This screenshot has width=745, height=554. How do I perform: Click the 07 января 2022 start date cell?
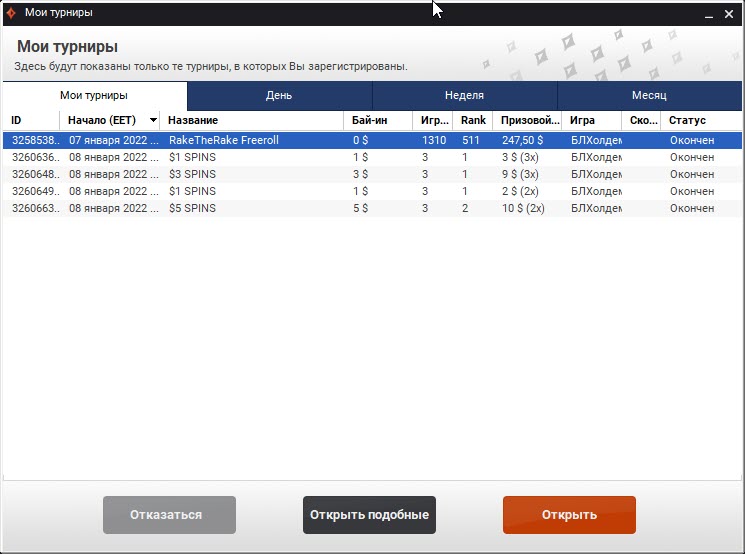pyautogui.click(x=114, y=141)
